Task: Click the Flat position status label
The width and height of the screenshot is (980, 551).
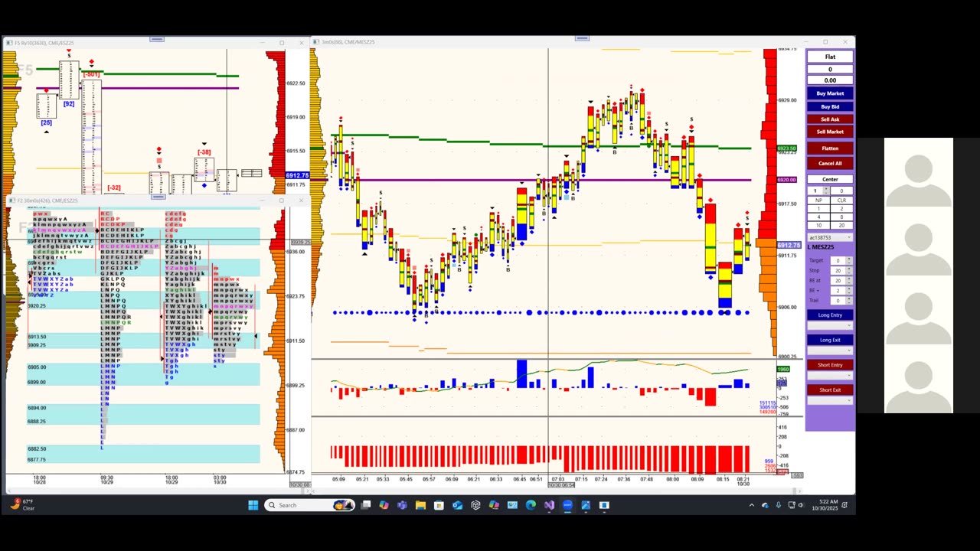Action: pyautogui.click(x=830, y=57)
